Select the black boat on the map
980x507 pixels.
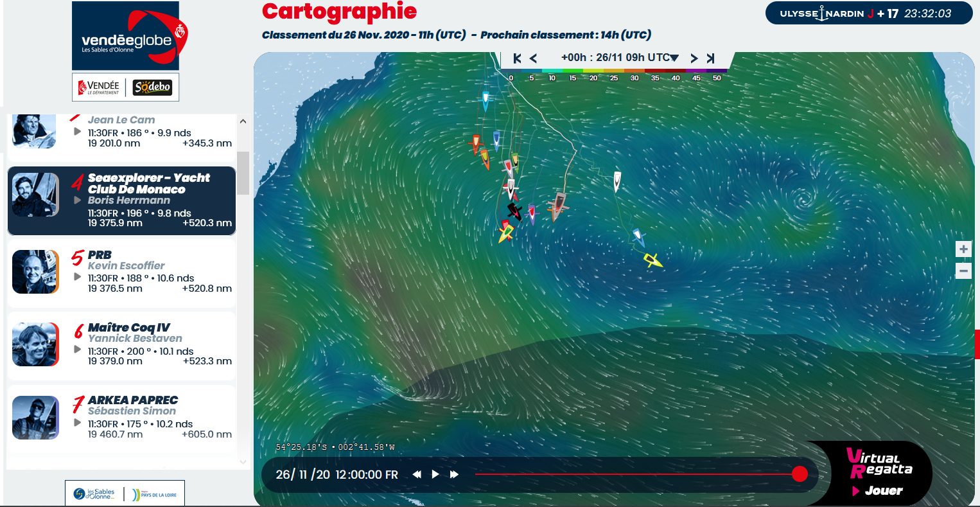pos(514,211)
